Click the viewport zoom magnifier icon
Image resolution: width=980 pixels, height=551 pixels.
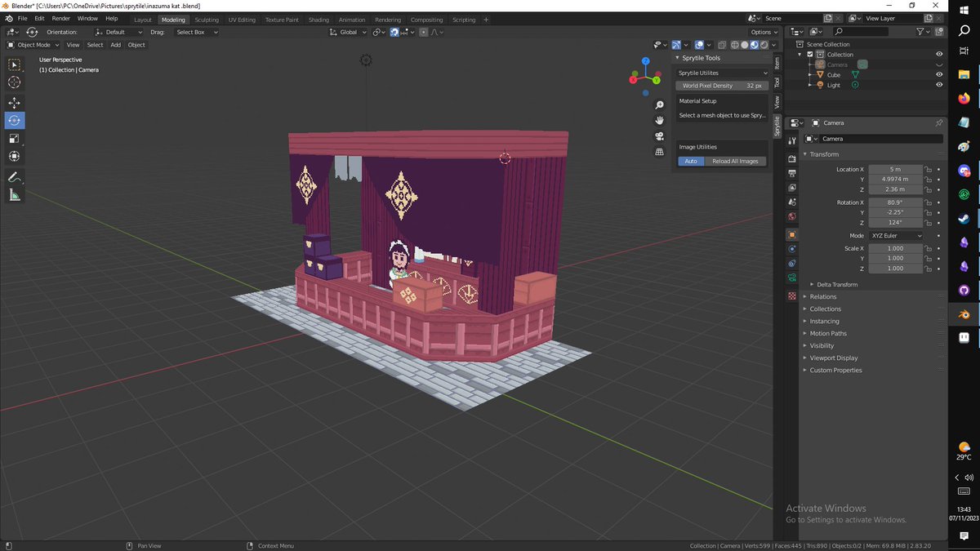660,105
